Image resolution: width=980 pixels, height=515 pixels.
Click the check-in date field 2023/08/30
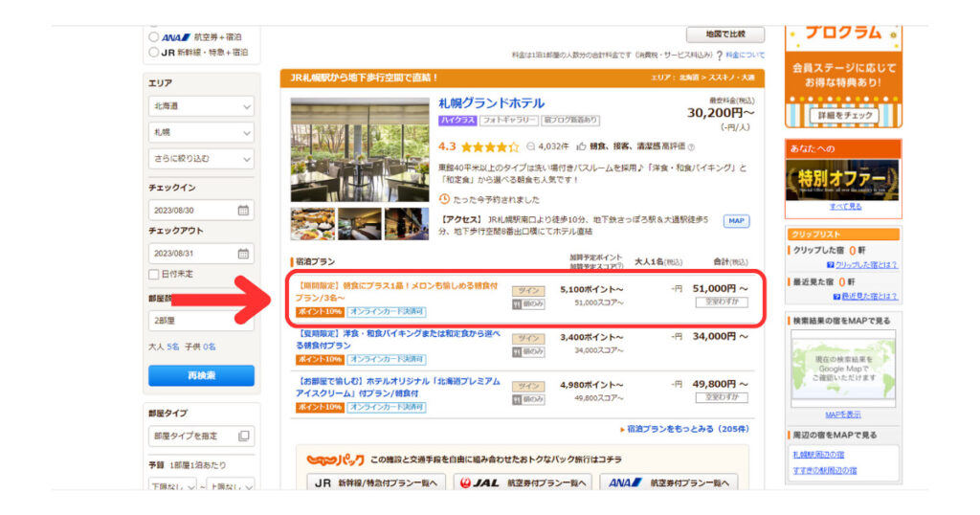pyautogui.click(x=201, y=211)
